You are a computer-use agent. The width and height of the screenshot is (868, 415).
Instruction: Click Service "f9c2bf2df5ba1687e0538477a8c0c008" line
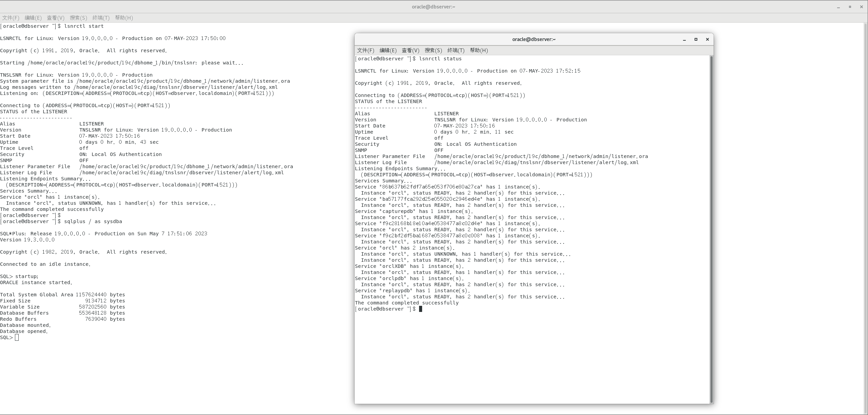448,236
